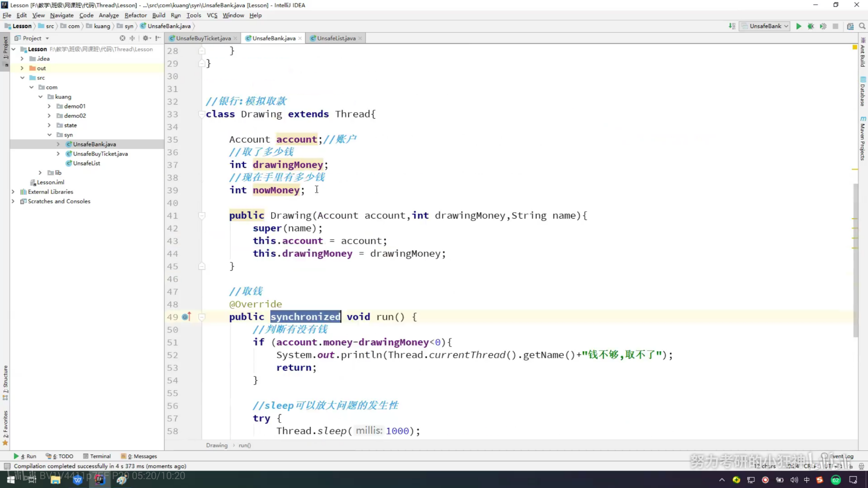Image resolution: width=868 pixels, height=488 pixels.
Task: Open Windows Start menu
Action: pyautogui.click(x=11, y=480)
